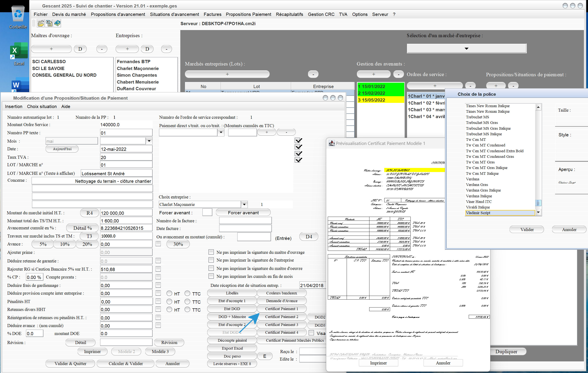Open the help book toolbar icon
This screenshot has height=373, width=588.
point(57,23)
